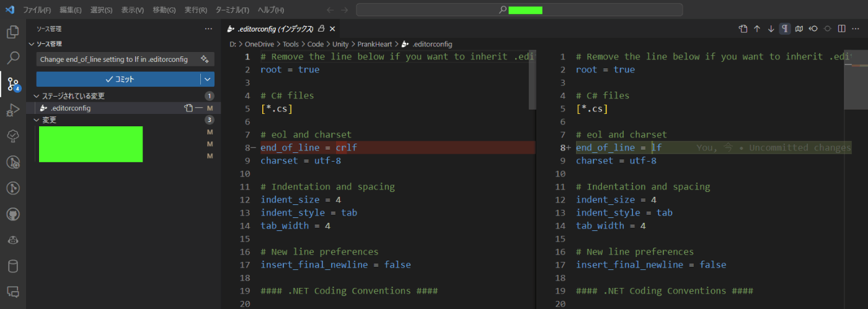868x309 pixels.
Task: Open the ヘルプ(H) menu
Action: coord(271,10)
